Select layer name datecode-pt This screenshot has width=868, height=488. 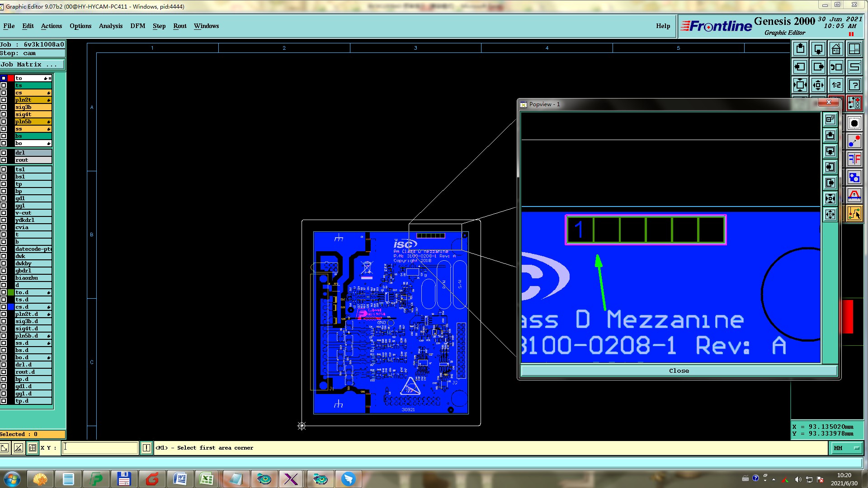click(33, 249)
